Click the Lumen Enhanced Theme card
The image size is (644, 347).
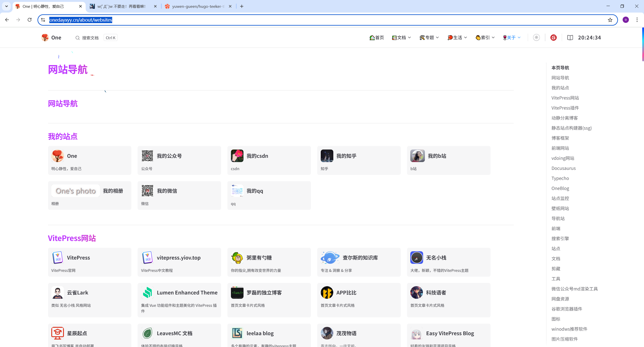[179, 300]
